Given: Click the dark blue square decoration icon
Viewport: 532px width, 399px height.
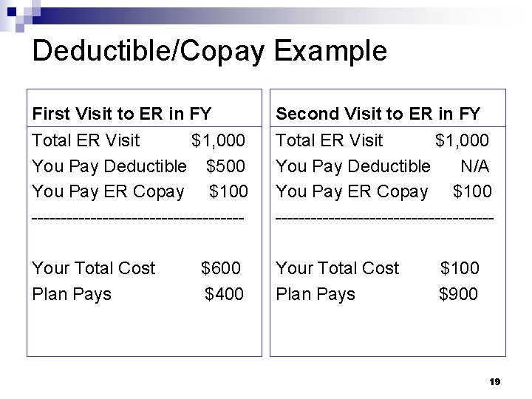Looking at the screenshot, I should click(x=12, y=12).
